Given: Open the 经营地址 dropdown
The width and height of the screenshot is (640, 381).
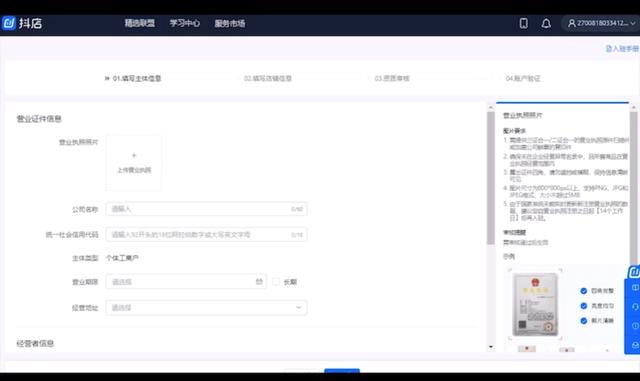Looking at the screenshot, I should (x=207, y=307).
